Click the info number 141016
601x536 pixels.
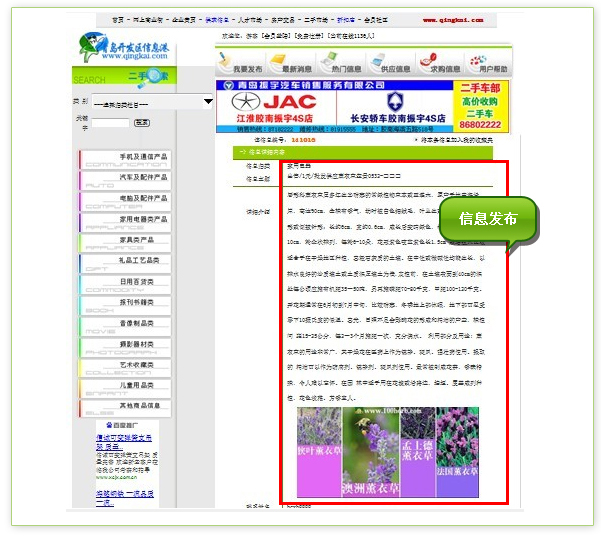click(303, 140)
